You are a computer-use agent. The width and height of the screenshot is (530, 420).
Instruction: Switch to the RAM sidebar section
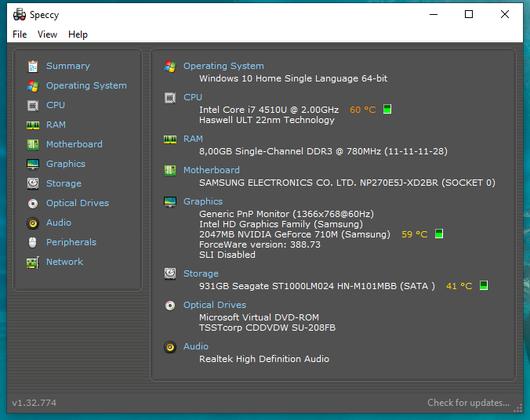[x=56, y=125]
